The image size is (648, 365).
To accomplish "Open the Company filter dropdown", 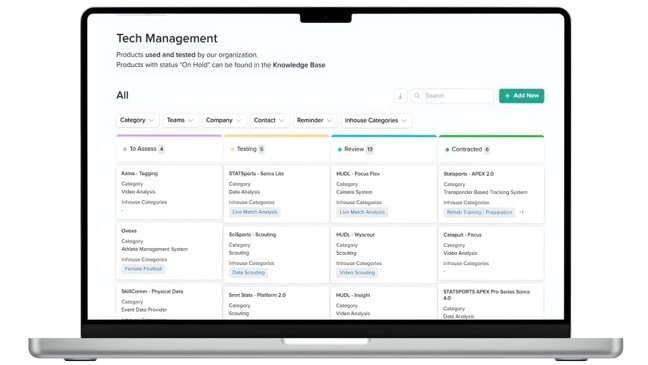I will tap(224, 120).
